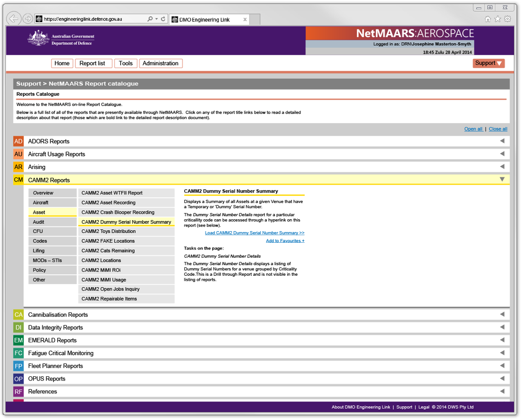Click the AU category badge
This screenshot has width=521, height=420.
pyautogui.click(x=18, y=154)
